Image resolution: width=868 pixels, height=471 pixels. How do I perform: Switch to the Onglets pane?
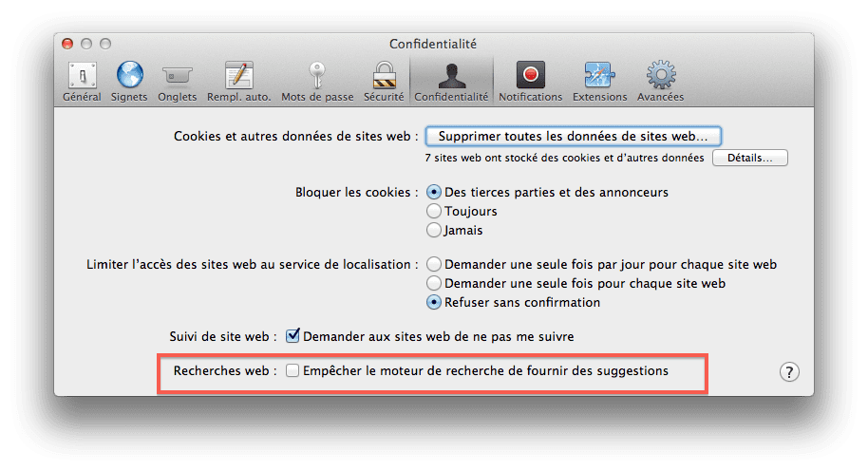click(x=178, y=82)
